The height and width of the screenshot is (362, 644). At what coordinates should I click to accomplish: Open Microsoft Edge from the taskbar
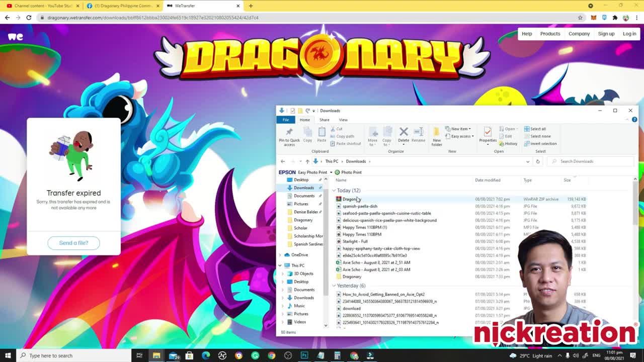(206, 355)
